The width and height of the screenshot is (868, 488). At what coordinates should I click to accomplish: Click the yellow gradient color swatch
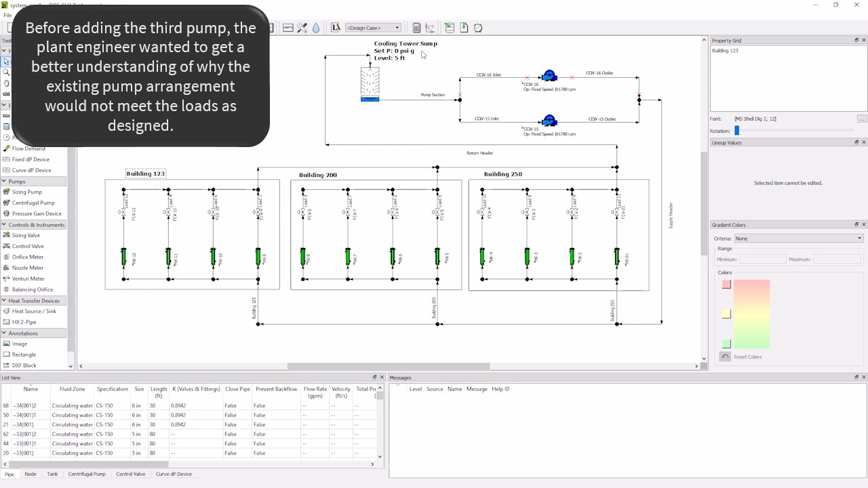[726, 314]
